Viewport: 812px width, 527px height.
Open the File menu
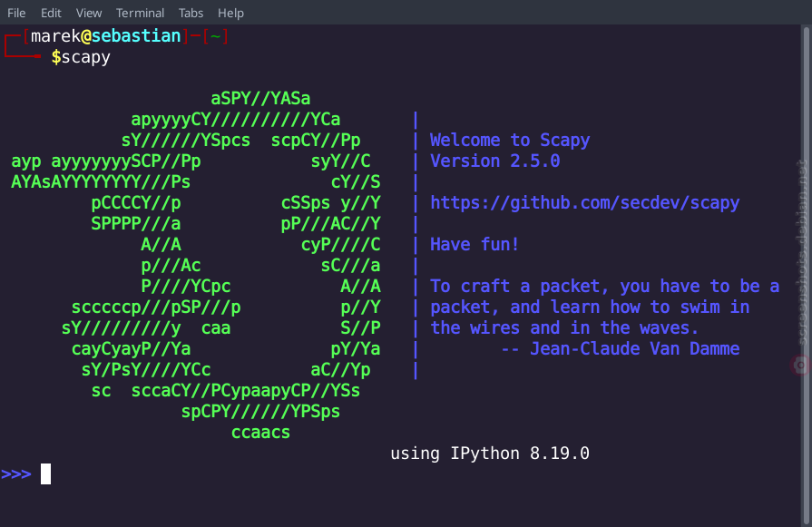tap(16, 13)
